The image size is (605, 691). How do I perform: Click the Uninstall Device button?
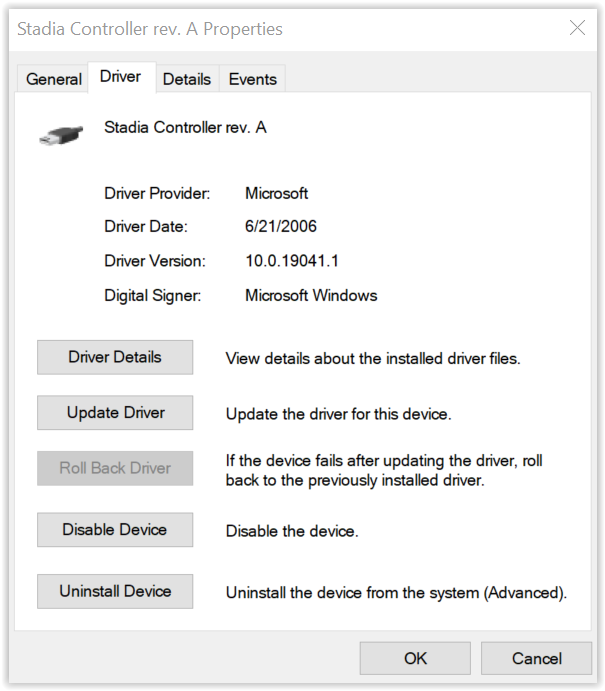pos(115,591)
